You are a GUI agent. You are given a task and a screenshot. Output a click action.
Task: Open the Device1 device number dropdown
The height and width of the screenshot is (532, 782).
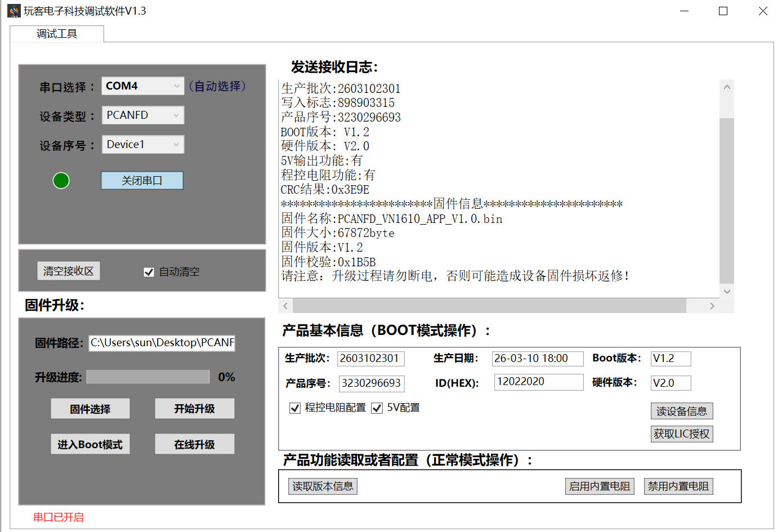pos(177,145)
